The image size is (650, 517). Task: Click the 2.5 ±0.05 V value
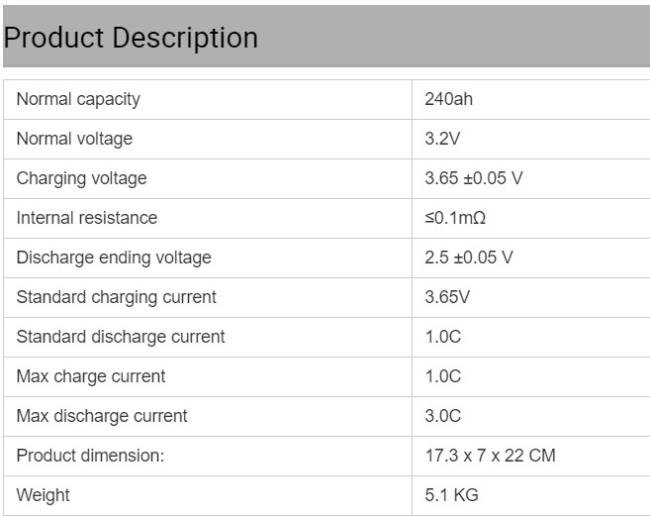(x=469, y=257)
